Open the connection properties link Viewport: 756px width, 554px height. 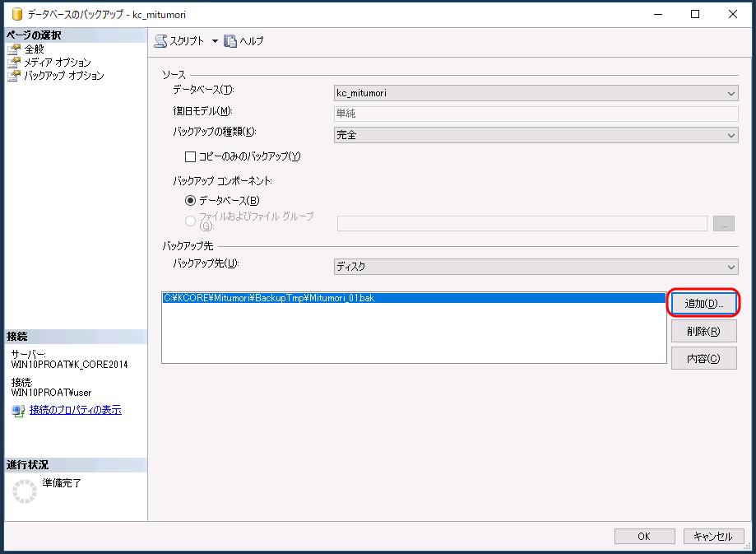[x=75, y=410]
